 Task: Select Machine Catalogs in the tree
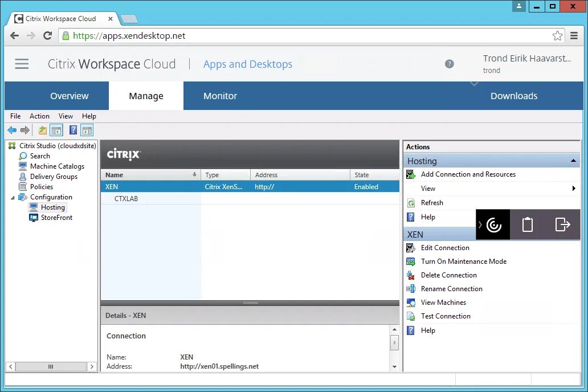coord(57,166)
